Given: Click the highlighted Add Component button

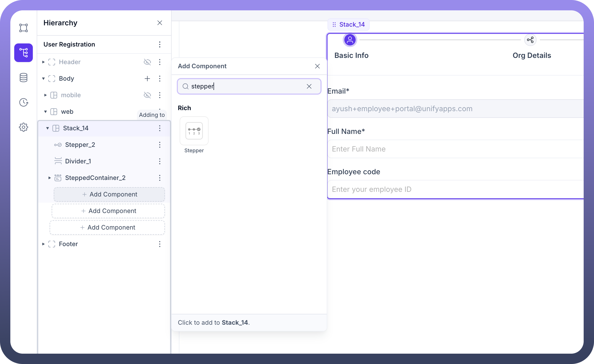Looking at the screenshot, I should (109, 194).
